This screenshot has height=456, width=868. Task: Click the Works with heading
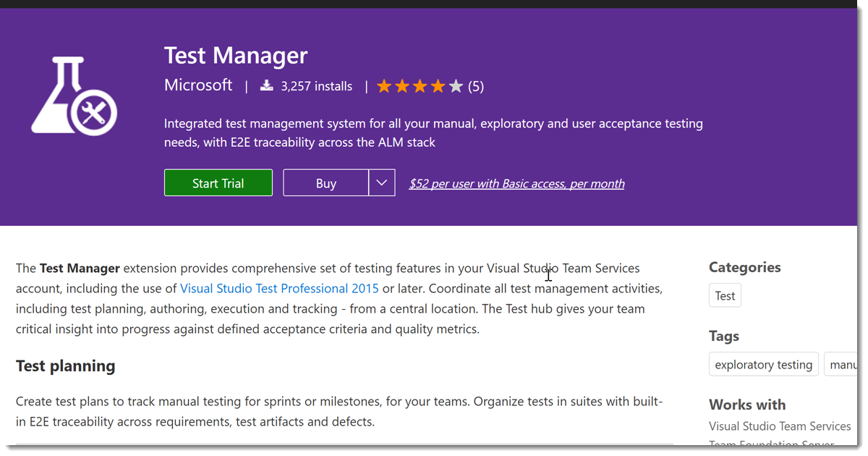tap(747, 405)
